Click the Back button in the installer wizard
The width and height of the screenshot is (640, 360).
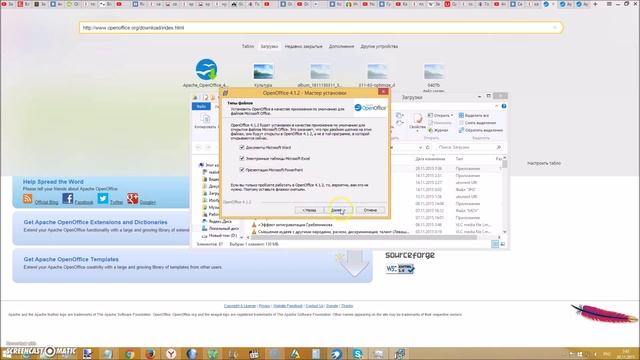coord(309,210)
